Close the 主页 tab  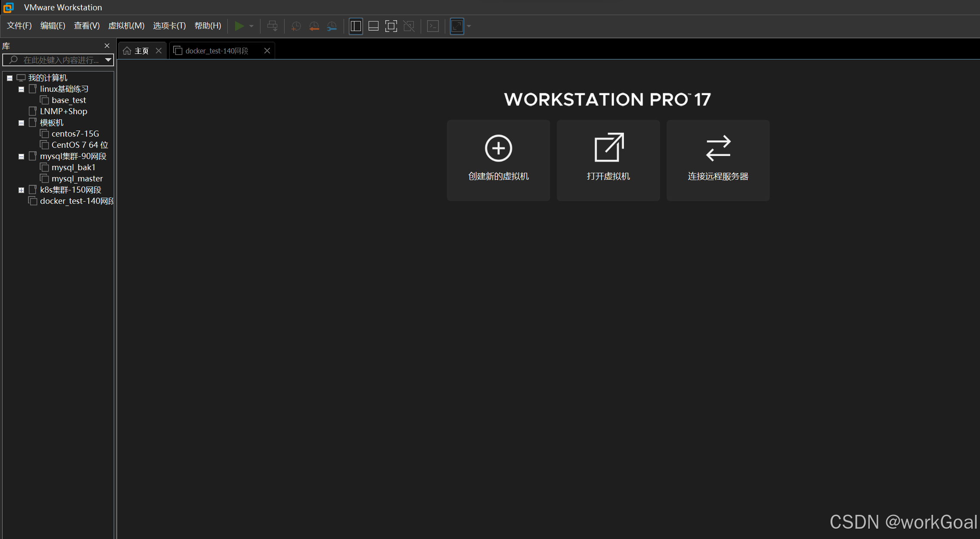pos(158,51)
